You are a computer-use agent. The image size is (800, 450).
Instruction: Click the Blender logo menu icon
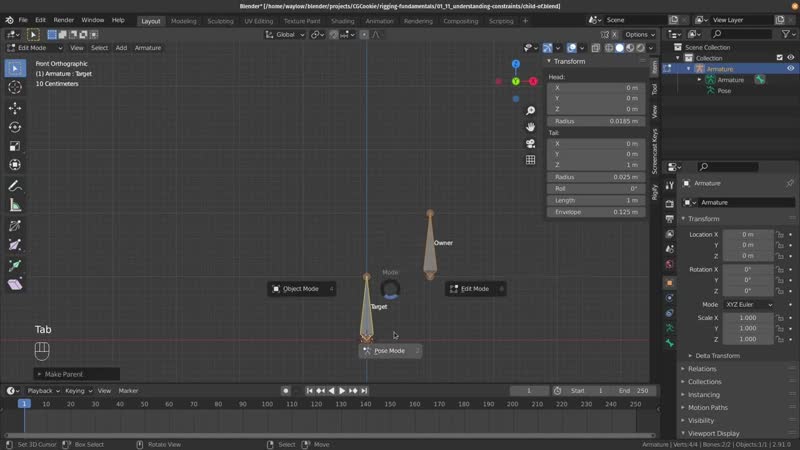point(9,20)
